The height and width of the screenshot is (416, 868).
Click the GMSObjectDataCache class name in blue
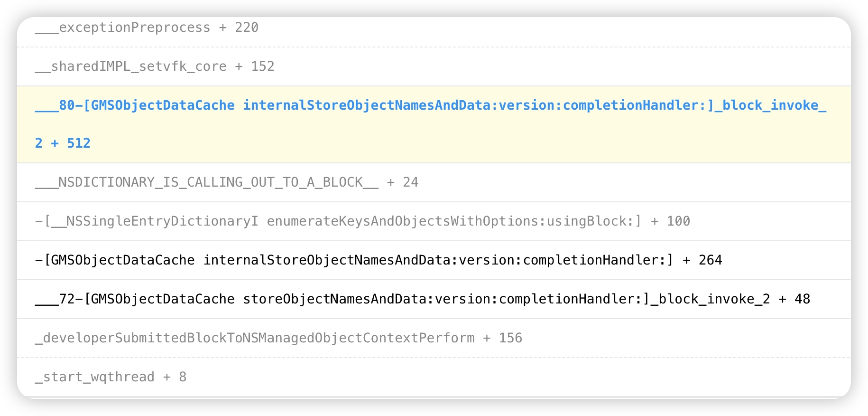point(163,105)
